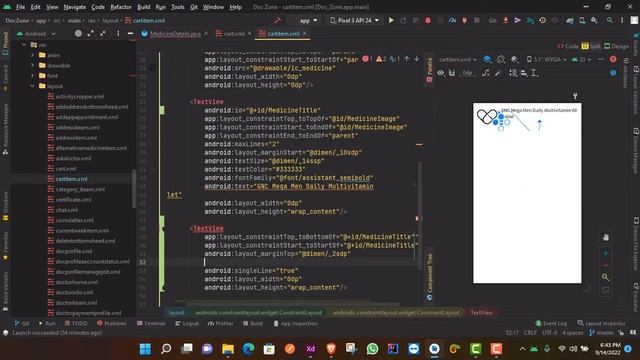Switch editor to Code view
This screenshot has height=360, width=640.
click(568, 46)
